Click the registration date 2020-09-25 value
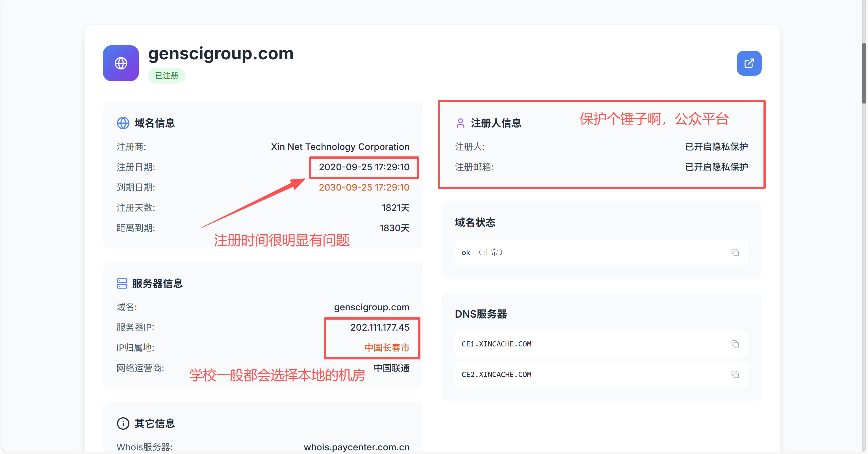868x454 pixels. (x=364, y=167)
